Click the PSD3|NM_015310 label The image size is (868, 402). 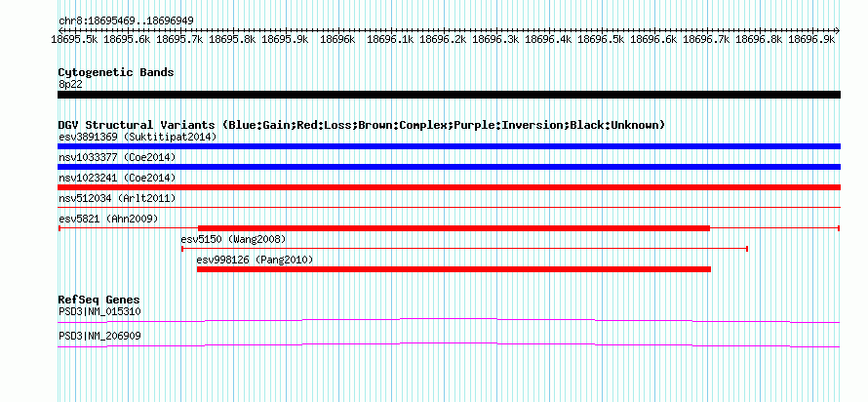click(x=99, y=311)
